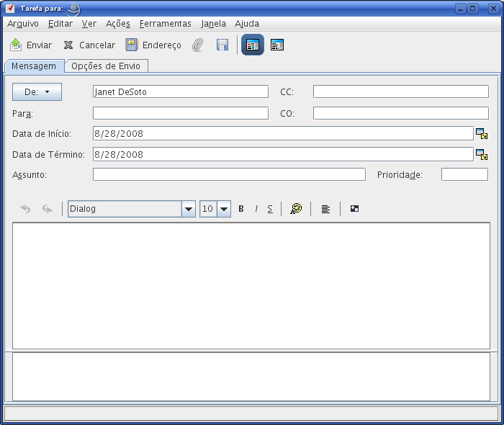Click the Cancelar X icon

tap(68, 45)
